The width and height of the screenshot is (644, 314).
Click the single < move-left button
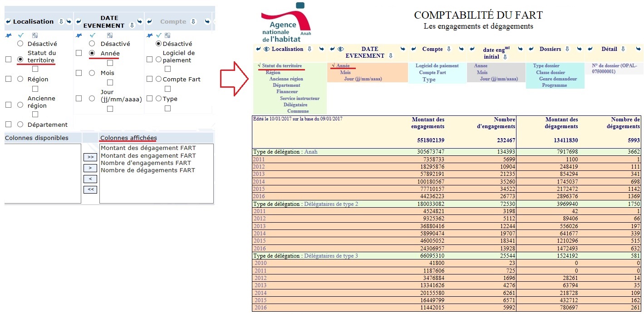click(x=90, y=179)
